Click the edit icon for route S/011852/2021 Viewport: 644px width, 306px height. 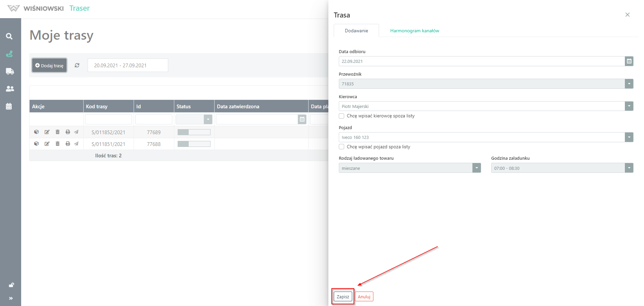(x=47, y=132)
